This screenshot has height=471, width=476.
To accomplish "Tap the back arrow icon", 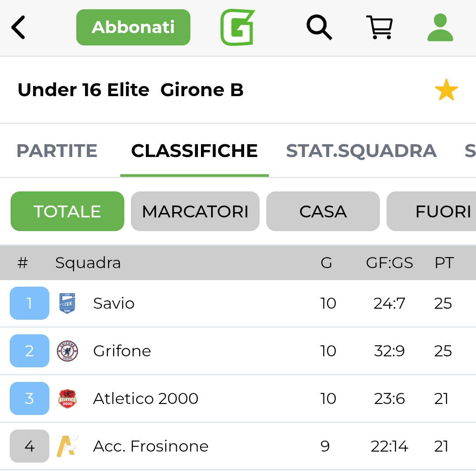I will [19, 27].
